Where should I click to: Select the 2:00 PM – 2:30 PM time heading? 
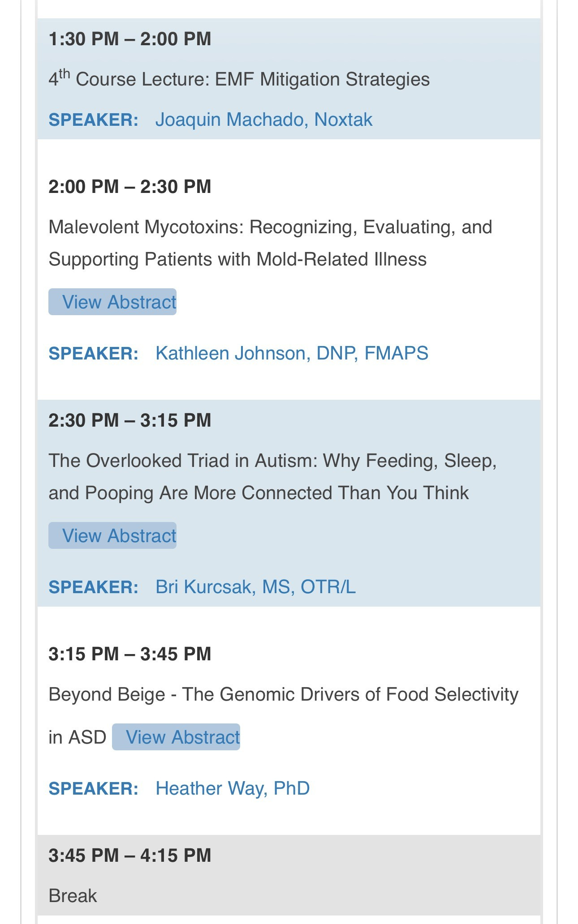(130, 187)
